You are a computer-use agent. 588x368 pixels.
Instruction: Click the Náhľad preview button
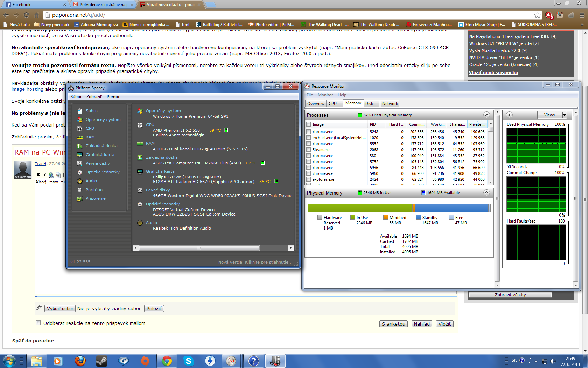pos(422,324)
